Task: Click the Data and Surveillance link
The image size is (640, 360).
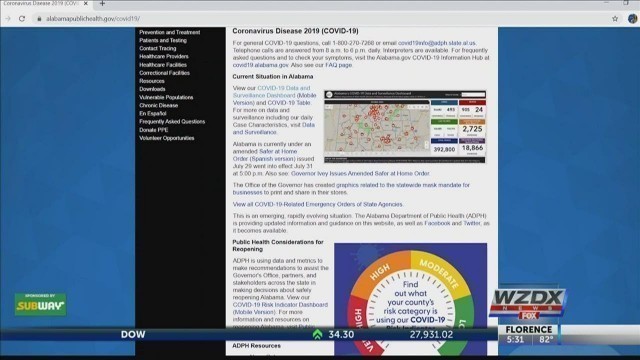Action: 273,129
